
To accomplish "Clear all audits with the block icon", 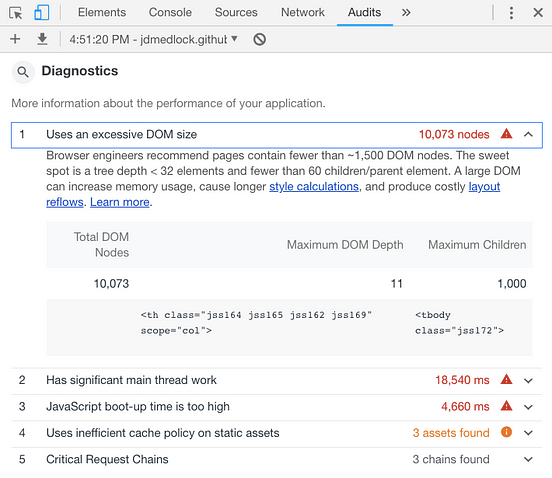I will point(259,39).
